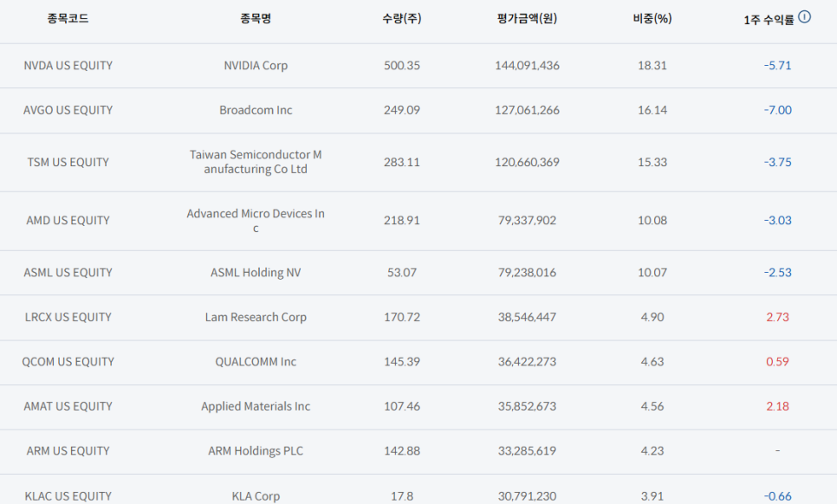Select Lam Research's 2.73 weekly return value
837x504 pixels.
click(777, 317)
